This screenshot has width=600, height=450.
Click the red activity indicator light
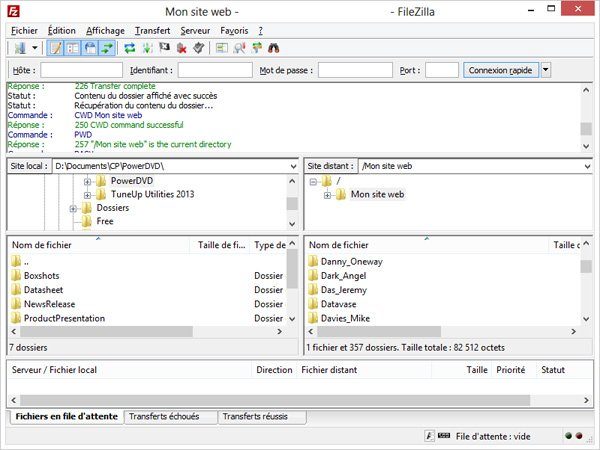coord(579,436)
